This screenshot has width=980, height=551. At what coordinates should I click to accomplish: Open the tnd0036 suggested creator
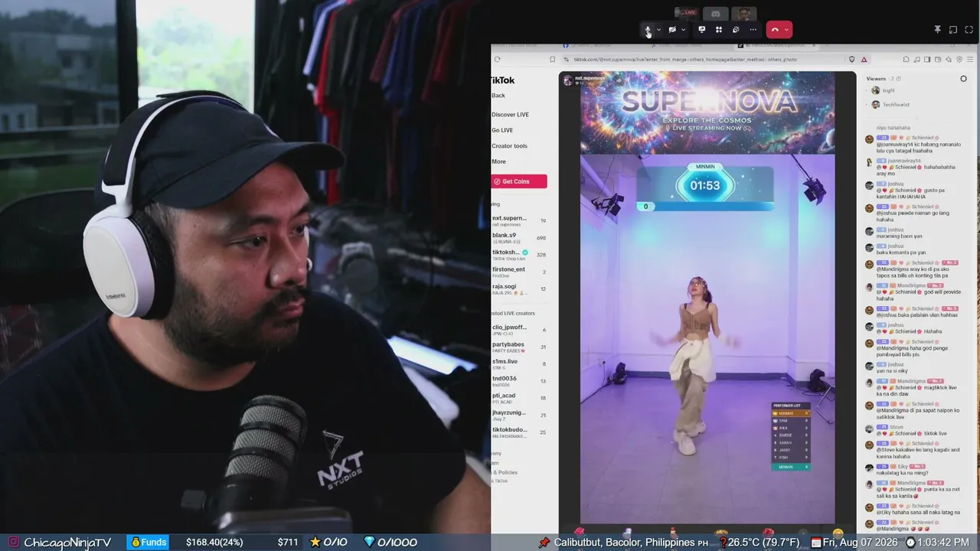(519, 381)
